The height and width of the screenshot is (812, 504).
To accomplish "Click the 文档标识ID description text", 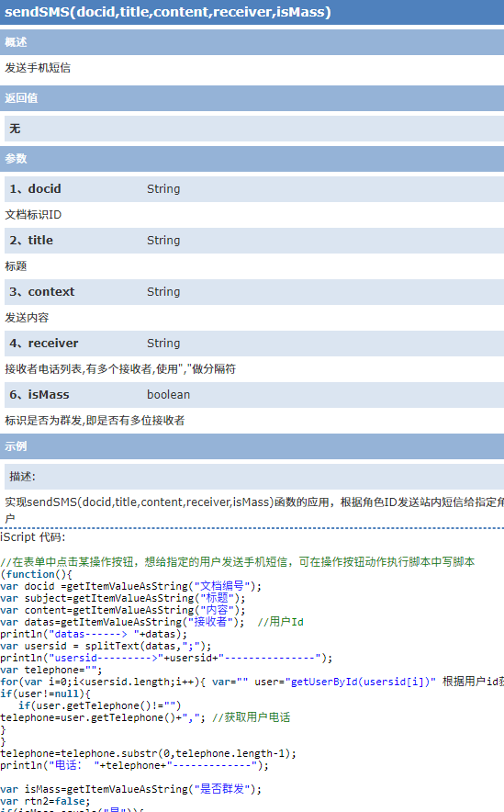I will coord(33,214).
